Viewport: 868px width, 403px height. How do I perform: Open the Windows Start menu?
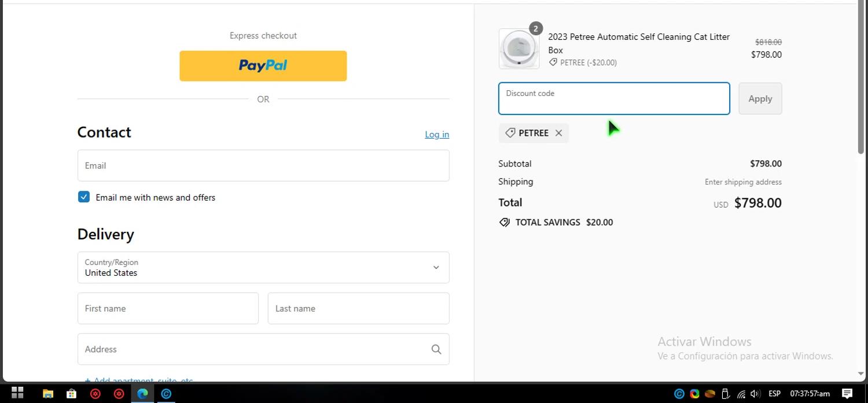tap(17, 393)
